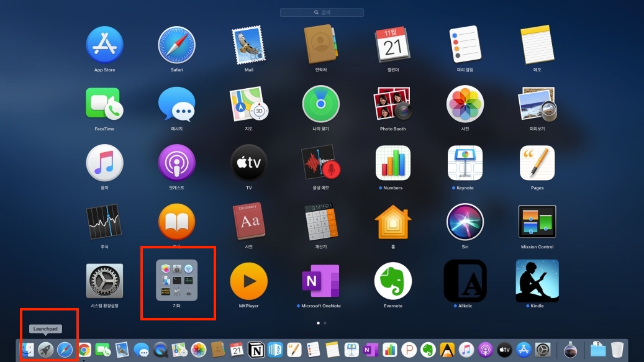This screenshot has height=362, width=644.
Task: Open FaceTime from the Dock
Action: pos(103,350)
